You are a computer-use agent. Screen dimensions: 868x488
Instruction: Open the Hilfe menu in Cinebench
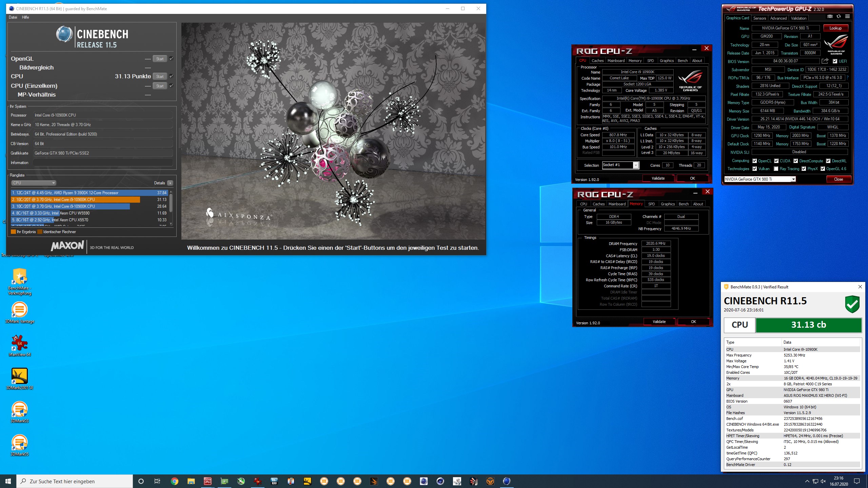coord(25,17)
